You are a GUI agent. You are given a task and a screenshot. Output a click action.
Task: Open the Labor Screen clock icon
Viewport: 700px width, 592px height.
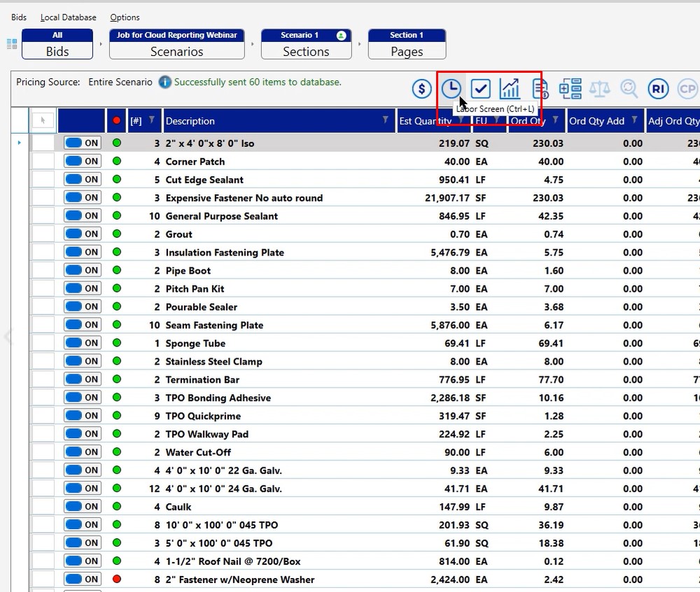click(451, 89)
